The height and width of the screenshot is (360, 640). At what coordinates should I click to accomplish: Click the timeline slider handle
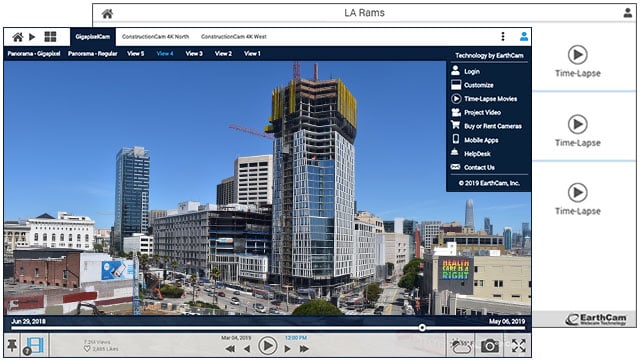(x=422, y=327)
